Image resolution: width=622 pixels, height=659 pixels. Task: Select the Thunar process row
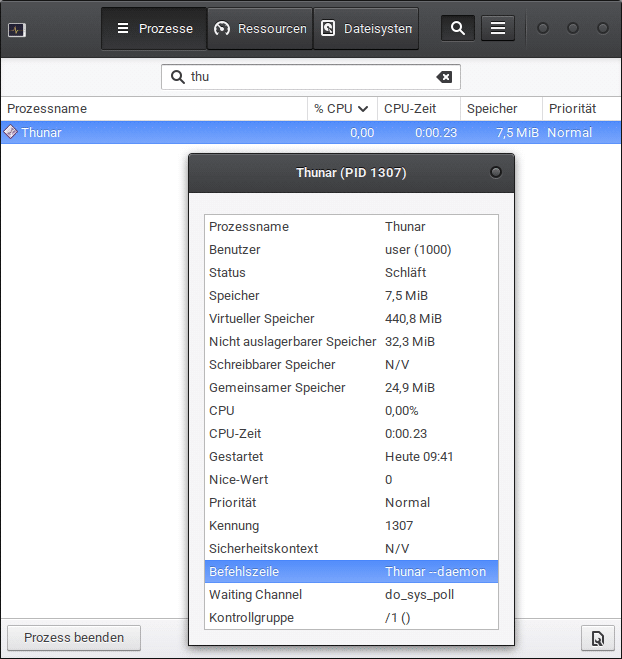coord(311,132)
